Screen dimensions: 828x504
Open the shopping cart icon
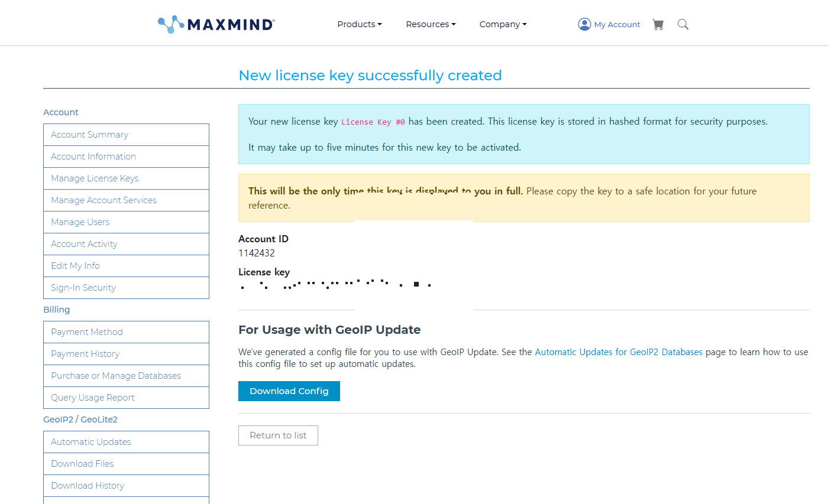(x=658, y=24)
